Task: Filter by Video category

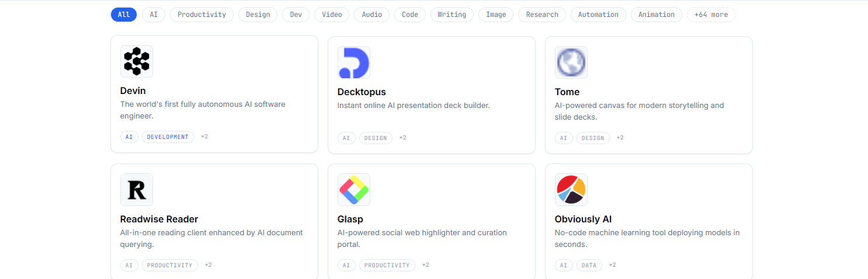Action: click(332, 15)
